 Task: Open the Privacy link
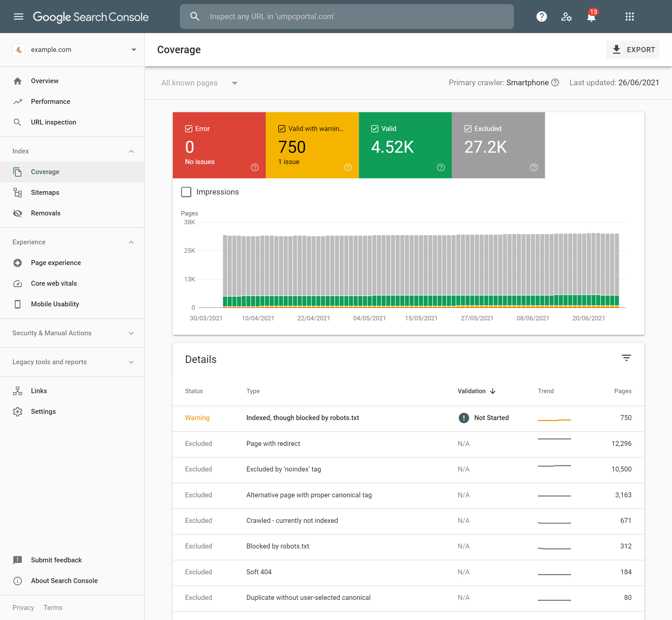[x=23, y=608]
